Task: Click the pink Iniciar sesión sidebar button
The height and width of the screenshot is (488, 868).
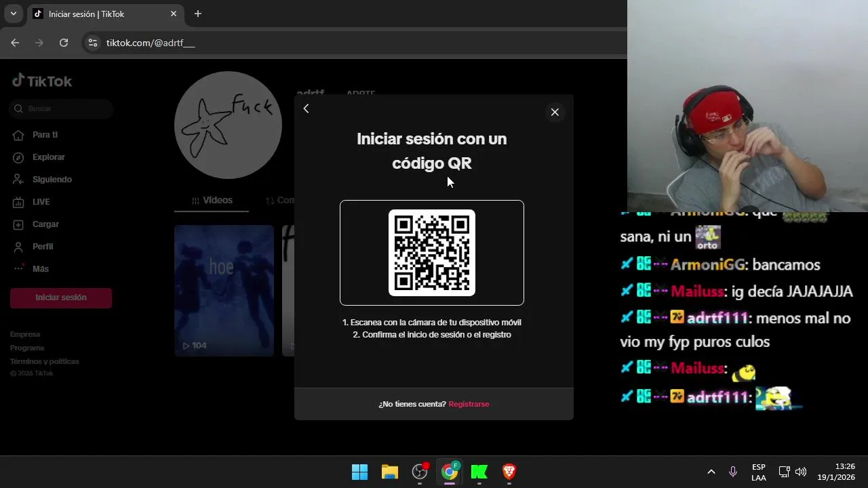Action: [x=61, y=298]
